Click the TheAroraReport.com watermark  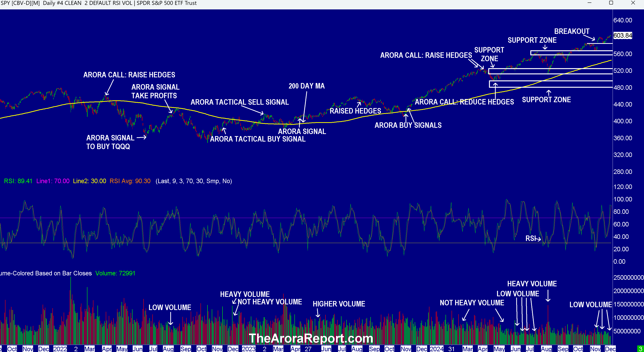point(311,338)
